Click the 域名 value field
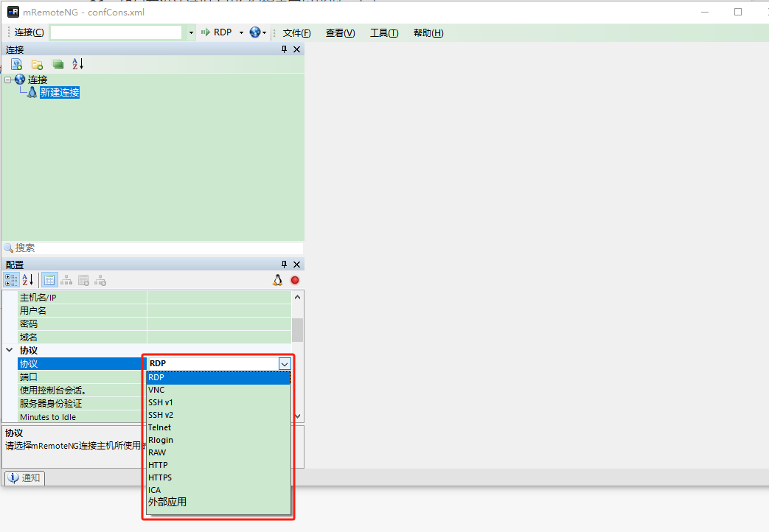 click(x=219, y=337)
